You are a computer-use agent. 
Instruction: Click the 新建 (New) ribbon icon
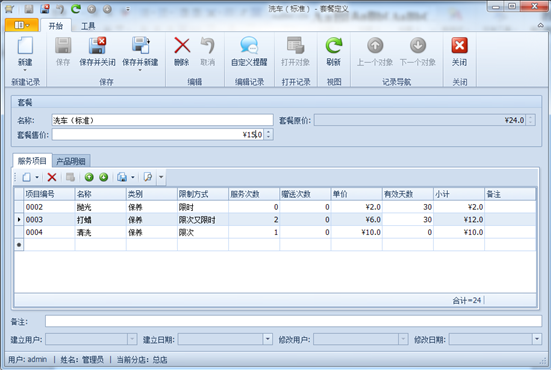click(25, 46)
